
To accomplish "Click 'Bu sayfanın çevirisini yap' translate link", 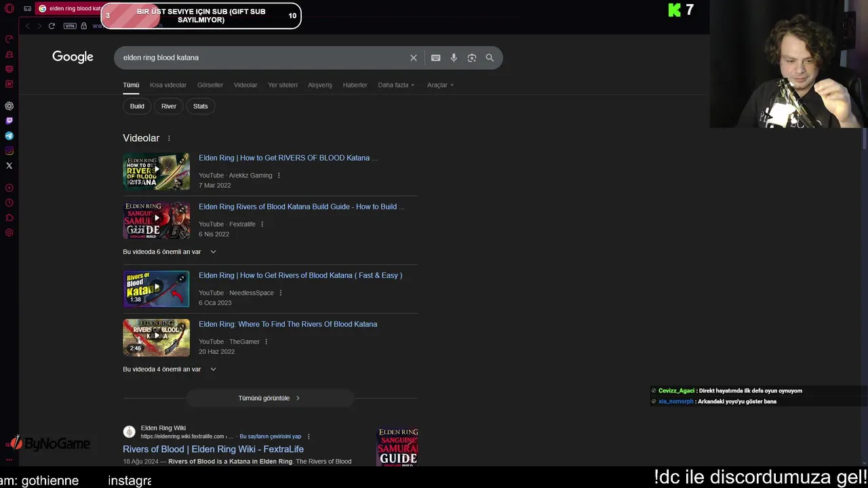I will [x=270, y=436].
